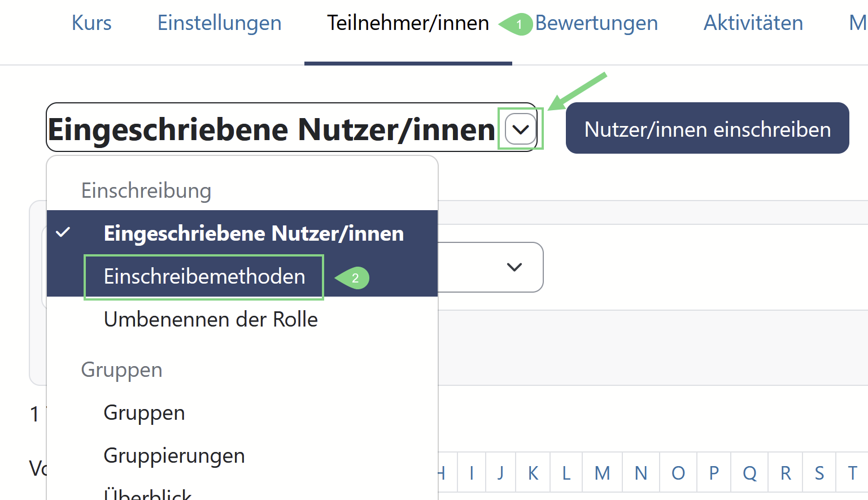The image size is (868, 500).
Task: Filter names by letter J
Action: pos(500,473)
